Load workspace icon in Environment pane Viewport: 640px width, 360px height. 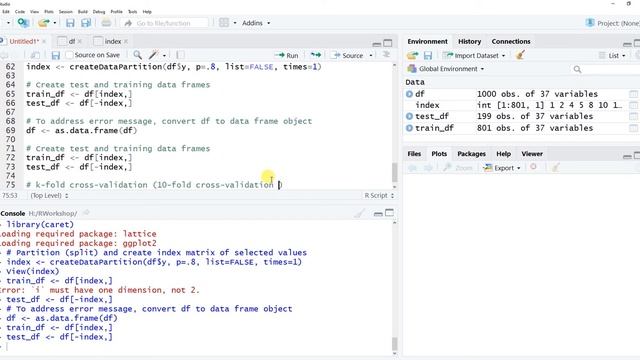tap(412, 56)
